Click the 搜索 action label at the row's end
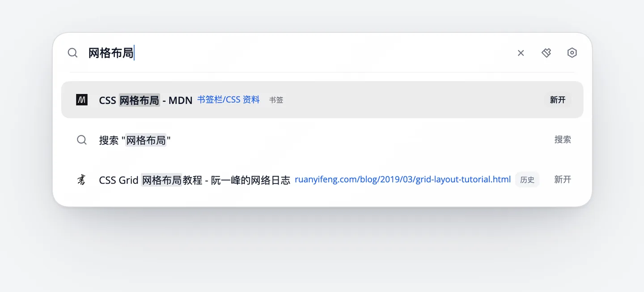Image resolution: width=644 pixels, height=292 pixels. tap(563, 140)
